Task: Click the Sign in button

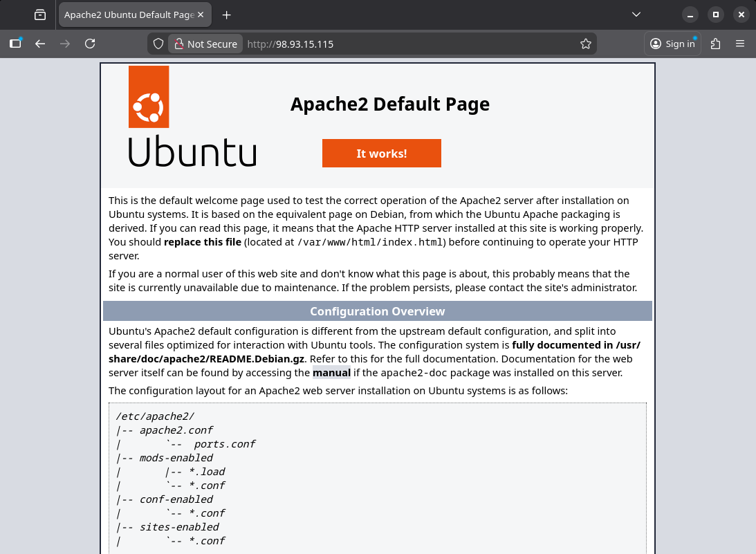Action: point(672,43)
